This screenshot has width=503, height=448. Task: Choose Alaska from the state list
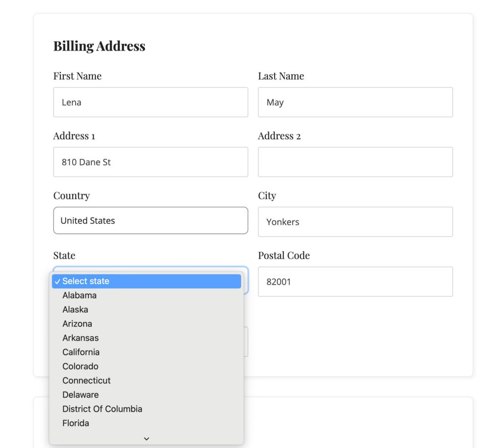(75, 309)
